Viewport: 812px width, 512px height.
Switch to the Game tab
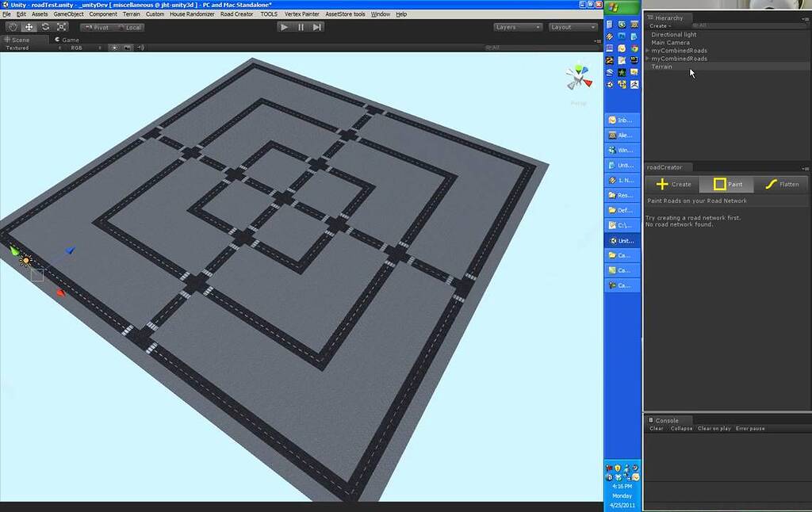point(67,40)
